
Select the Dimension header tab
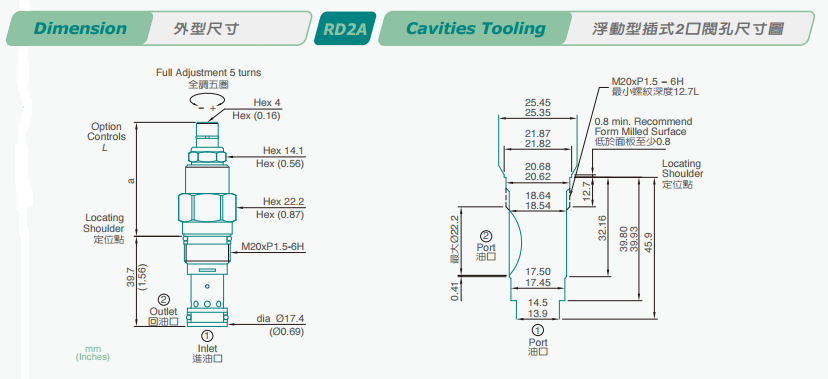coord(80,28)
